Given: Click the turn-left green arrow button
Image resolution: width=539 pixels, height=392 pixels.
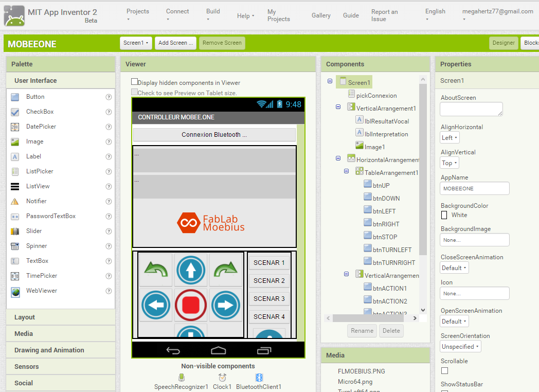Looking at the screenshot, I should [x=156, y=269].
